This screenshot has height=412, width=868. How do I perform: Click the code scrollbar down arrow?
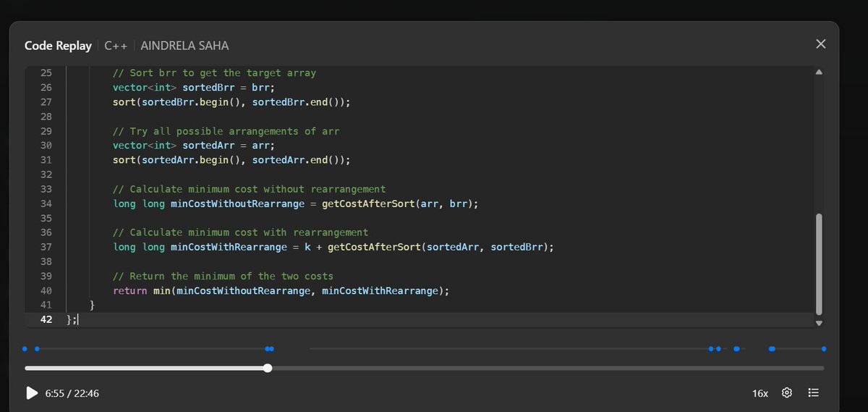tap(819, 323)
